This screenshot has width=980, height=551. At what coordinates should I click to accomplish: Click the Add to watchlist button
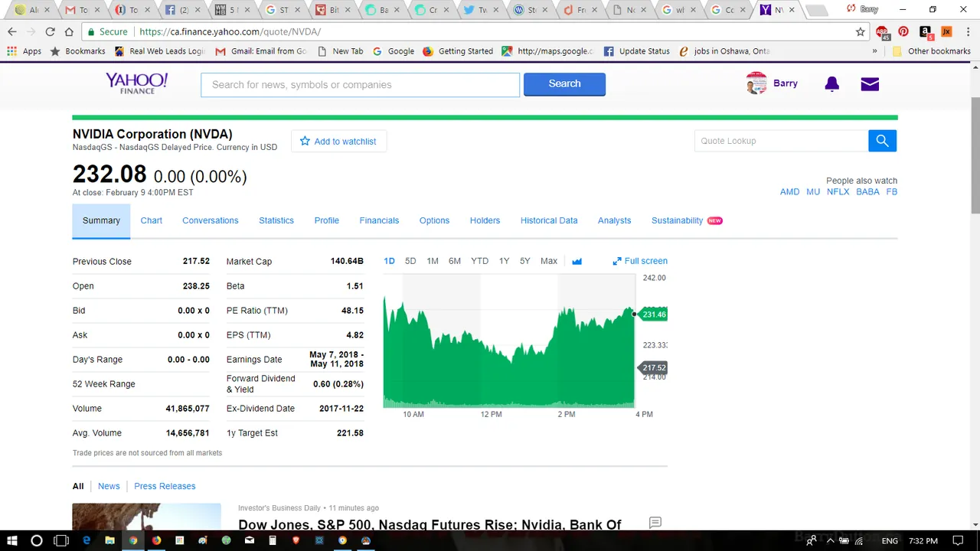coord(338,141)
